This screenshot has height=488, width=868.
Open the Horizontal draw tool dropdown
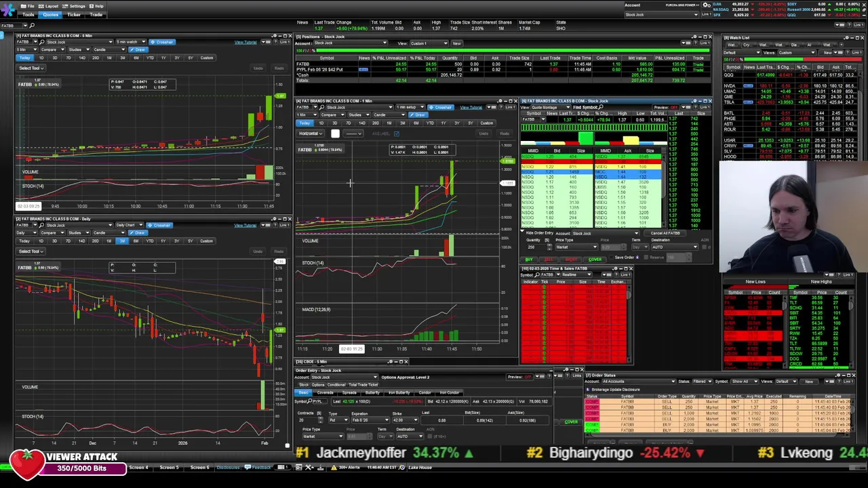312,134
